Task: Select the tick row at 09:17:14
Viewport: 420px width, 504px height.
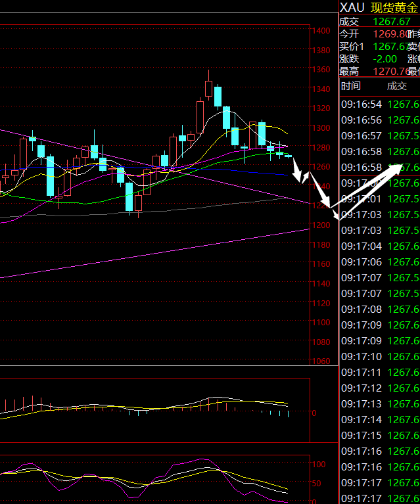Action: click(379, 419)
